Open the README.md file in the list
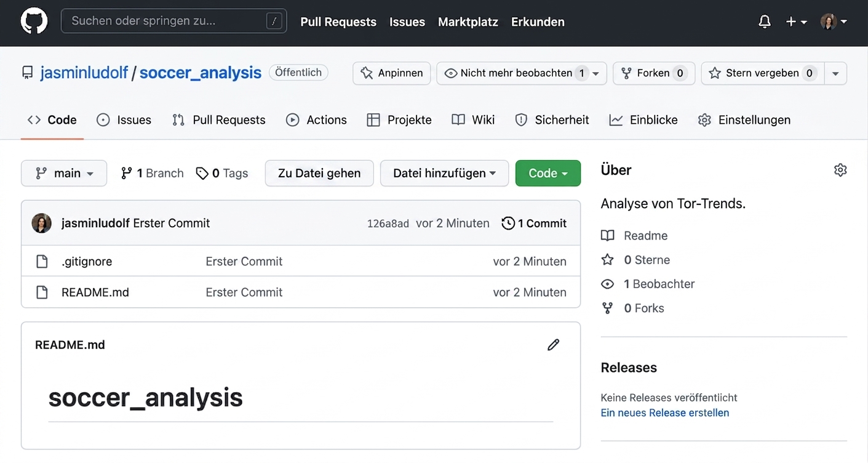This screenshot has width=868, height=463. coord(95,292)
